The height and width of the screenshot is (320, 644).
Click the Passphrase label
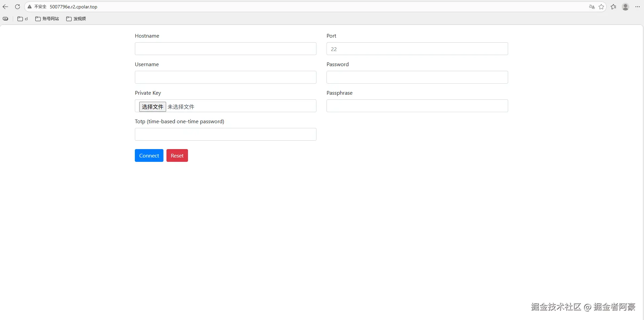pos(340,93)
